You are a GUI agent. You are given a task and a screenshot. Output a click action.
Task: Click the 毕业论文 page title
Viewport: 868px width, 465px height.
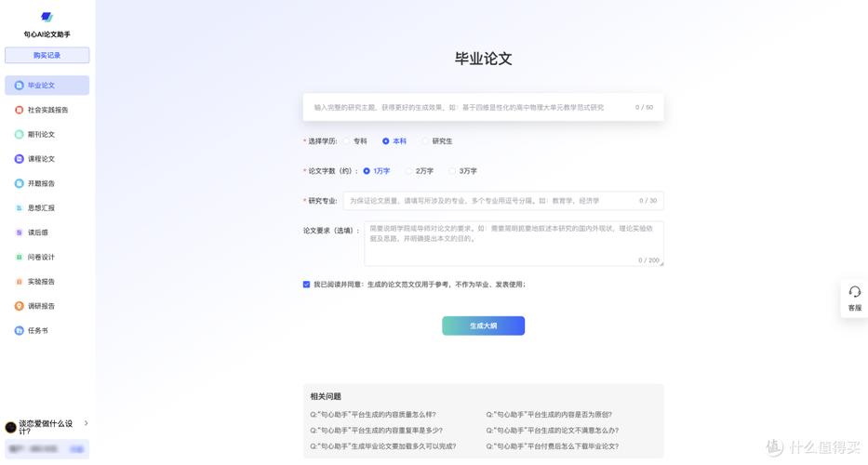[483, 59]
